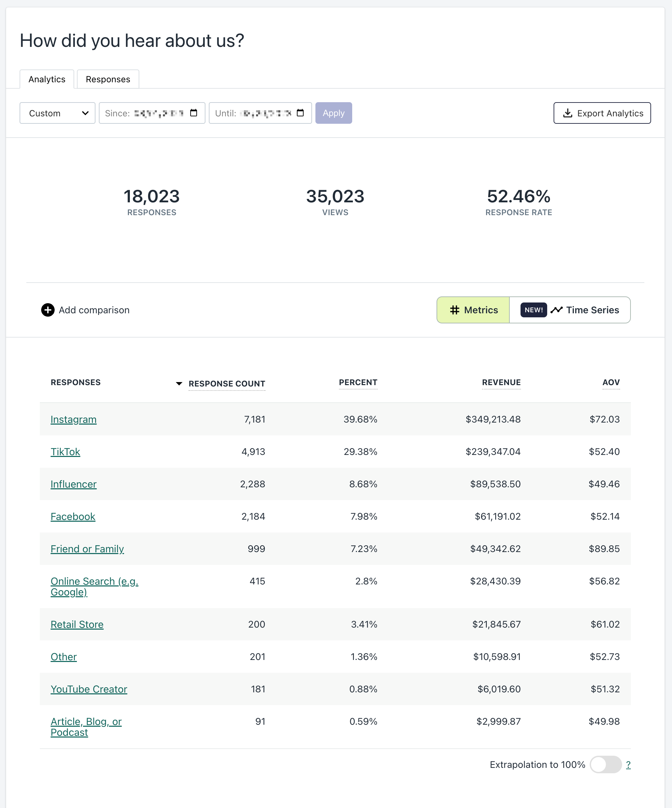This screenshot has width=672, height=808.
Task: Switch to the Responses tab
Action: pos(108,79)
